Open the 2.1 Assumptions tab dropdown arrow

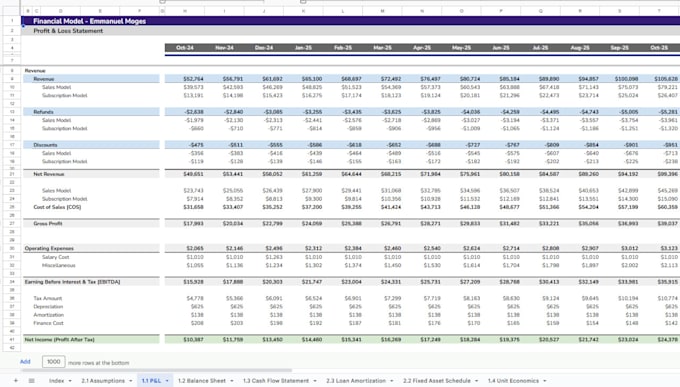(131, 381)
